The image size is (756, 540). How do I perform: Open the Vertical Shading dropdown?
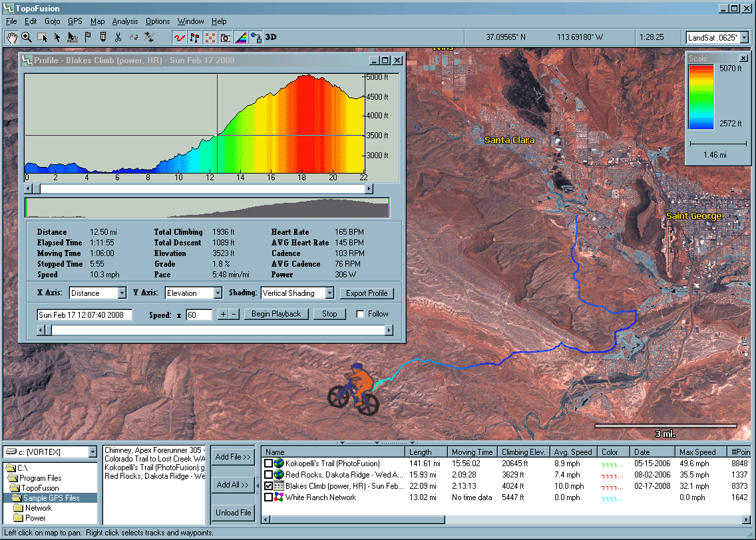pyautogui.click(x=329, y=293)
